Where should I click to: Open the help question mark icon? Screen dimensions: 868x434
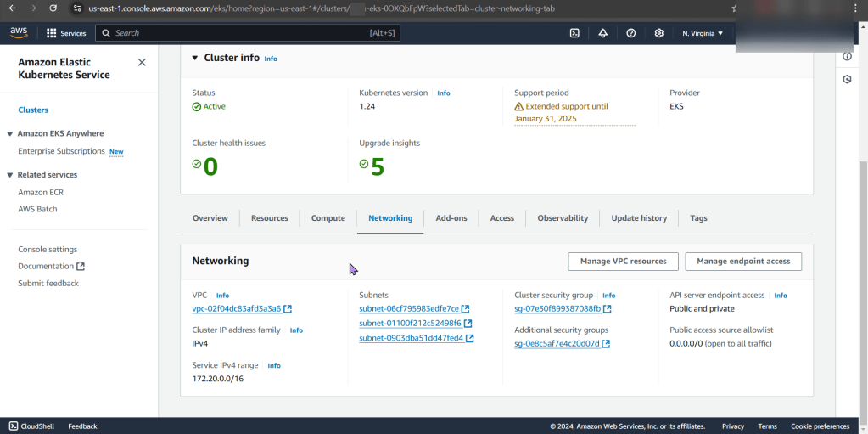coord(630,33)
